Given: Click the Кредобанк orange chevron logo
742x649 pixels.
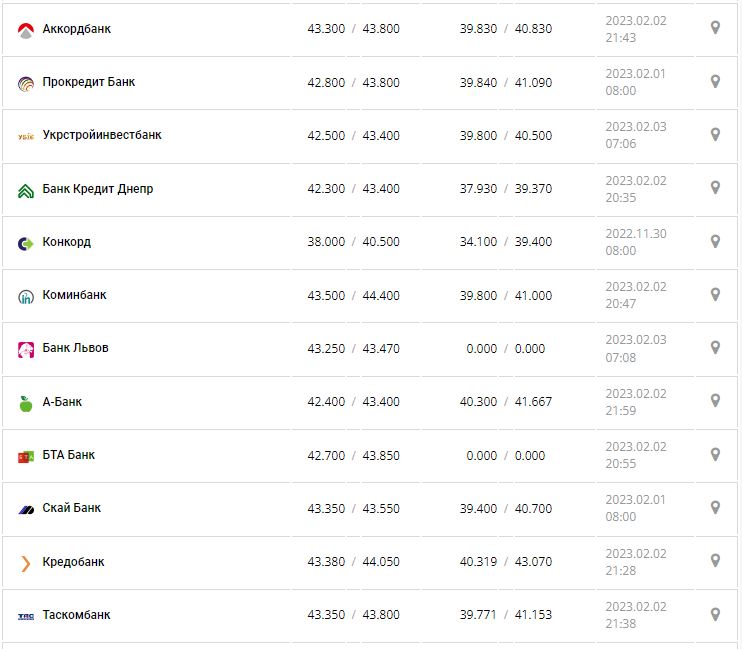Looking at the screenshot, I should [x=26, y=563].
